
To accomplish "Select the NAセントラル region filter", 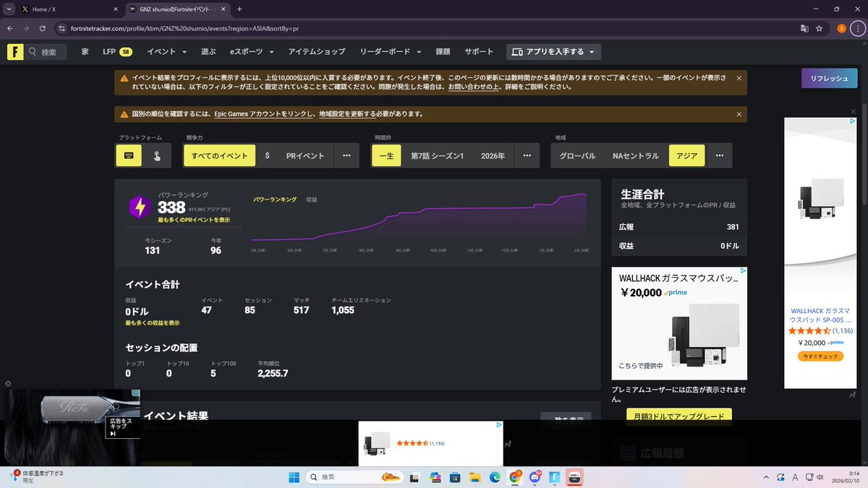I will [636, 155].
